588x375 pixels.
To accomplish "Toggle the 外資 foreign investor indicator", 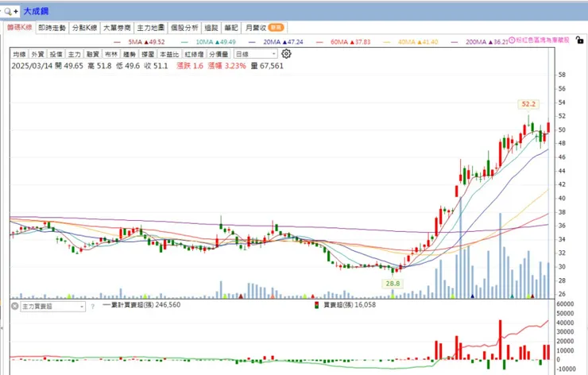I will [x=37, y=54].
